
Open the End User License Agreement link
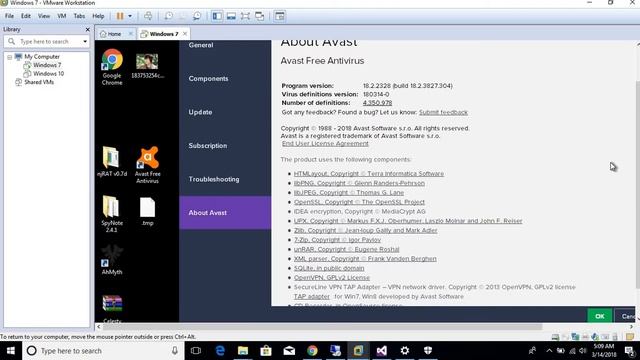coord(325,144)
